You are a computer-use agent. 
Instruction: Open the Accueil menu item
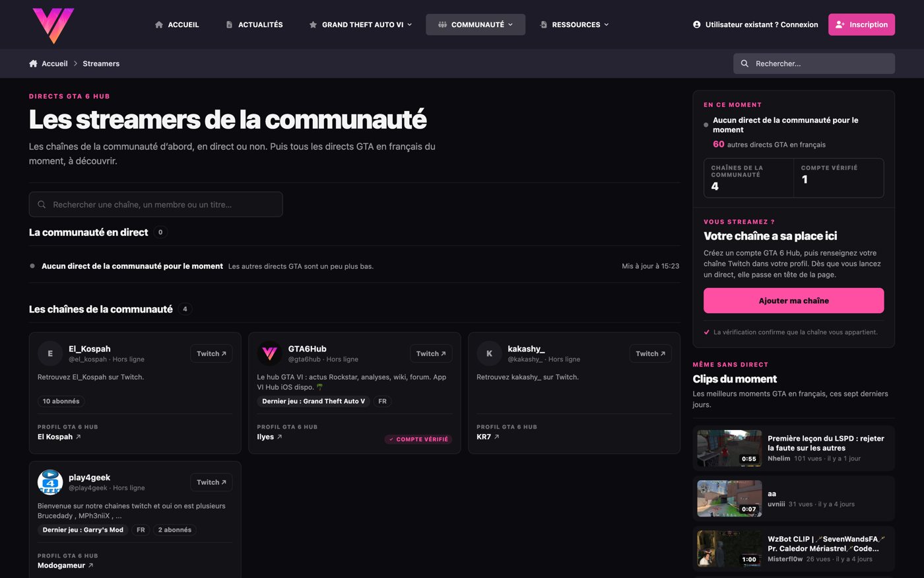click(x=177, y=24)
